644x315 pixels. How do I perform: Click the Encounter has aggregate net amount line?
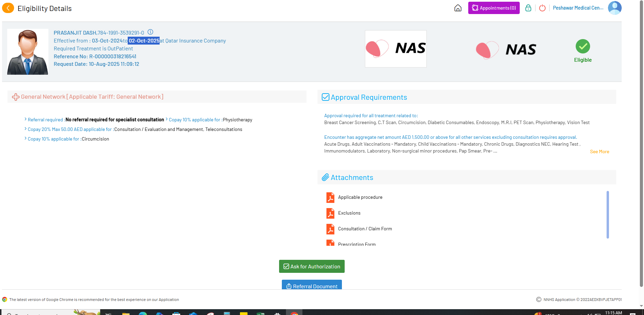pos(450,137)
